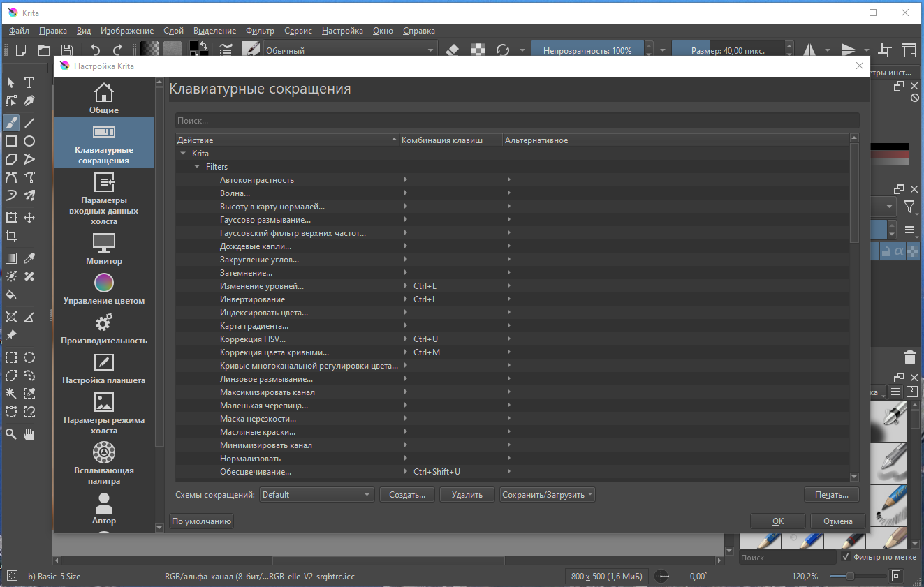Click the Печать... button
The width and height of the screenshot is (924, 587).
832,495
